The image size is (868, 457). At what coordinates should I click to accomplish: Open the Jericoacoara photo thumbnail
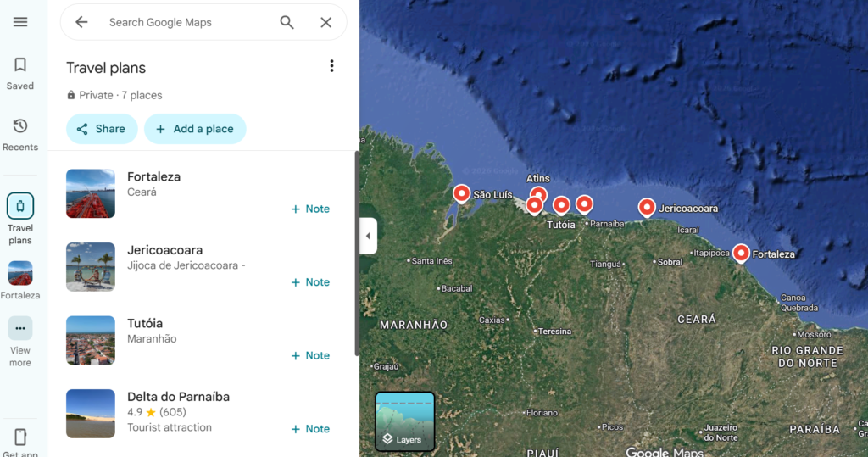91,267
